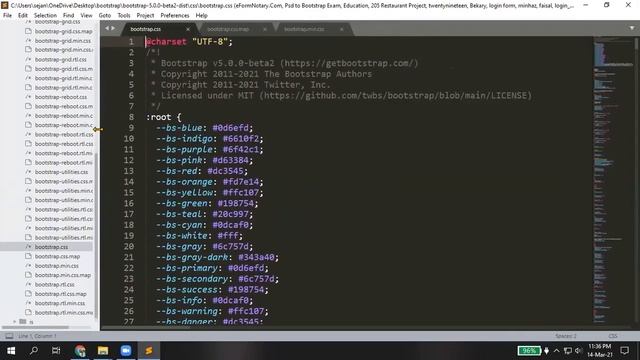Click the Sublime Text taskbar icon

click(149, 351)
